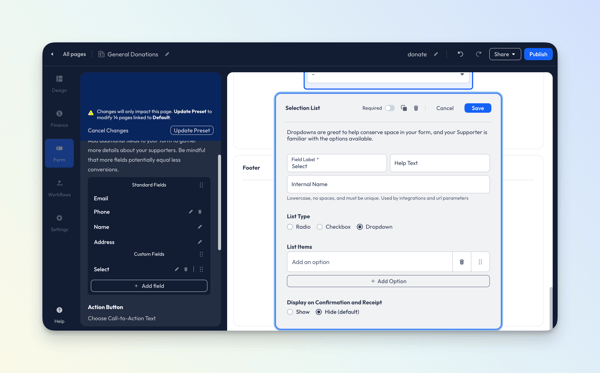Select the Radio list type
This screenshot has height=373, width=600.
click(x=290, y=227)
